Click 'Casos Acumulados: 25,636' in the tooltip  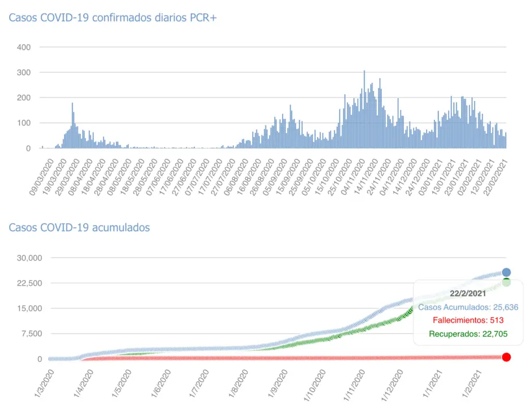click(468, 307)
